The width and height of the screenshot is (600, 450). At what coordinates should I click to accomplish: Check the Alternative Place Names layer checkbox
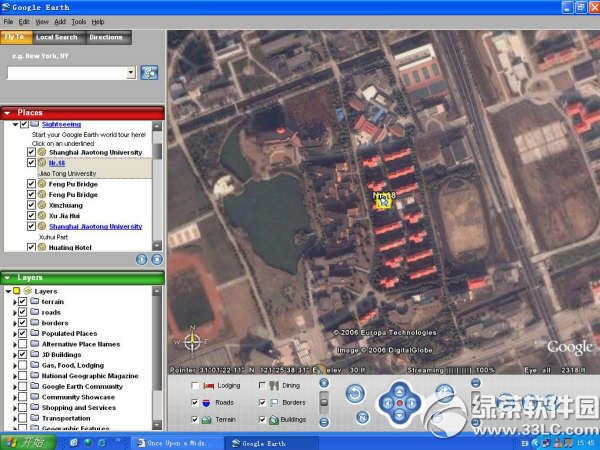click(23, 344)
